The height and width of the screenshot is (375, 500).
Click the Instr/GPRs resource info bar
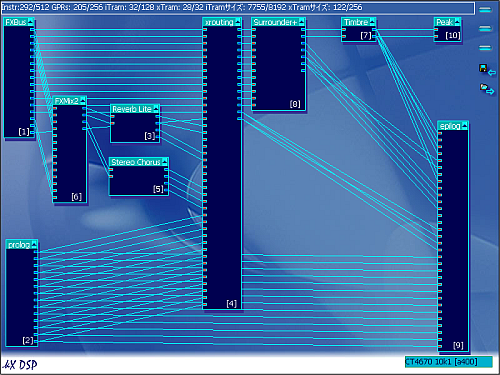(x=238, y=8)
